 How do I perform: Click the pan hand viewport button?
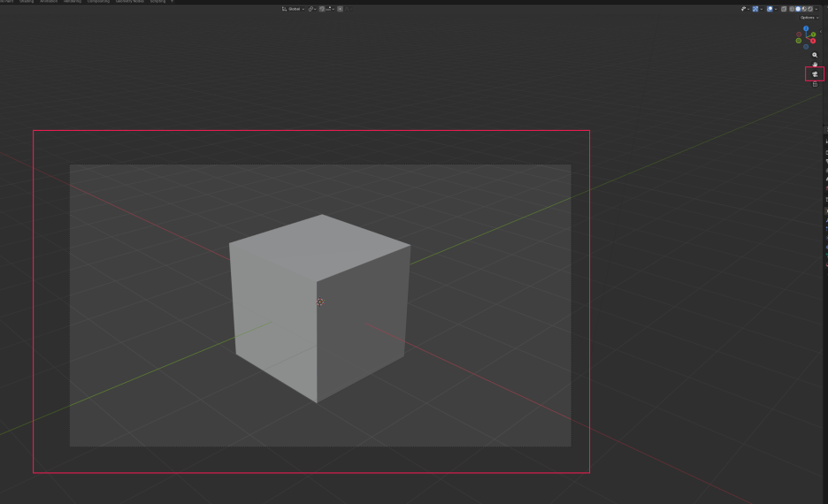815,65
